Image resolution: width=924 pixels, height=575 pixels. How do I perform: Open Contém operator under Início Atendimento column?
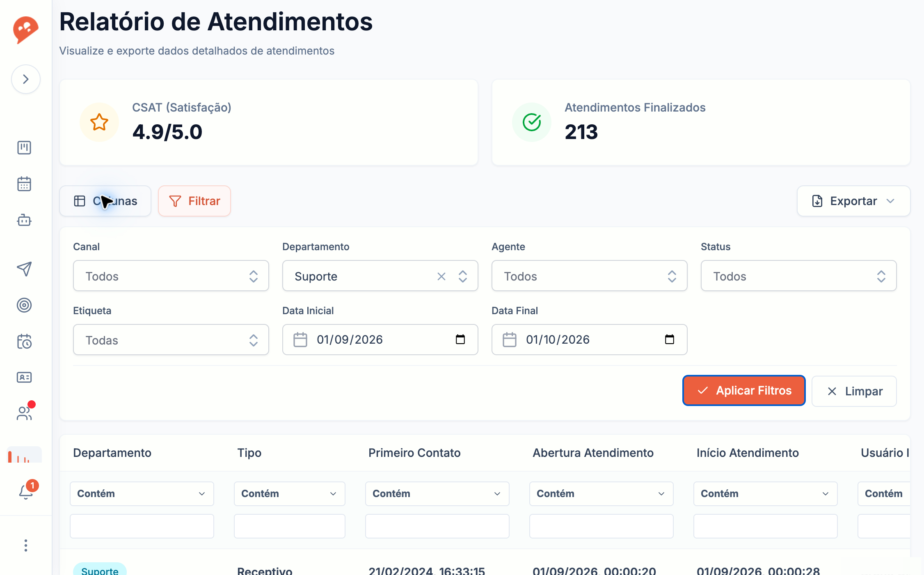pos(765,494)
